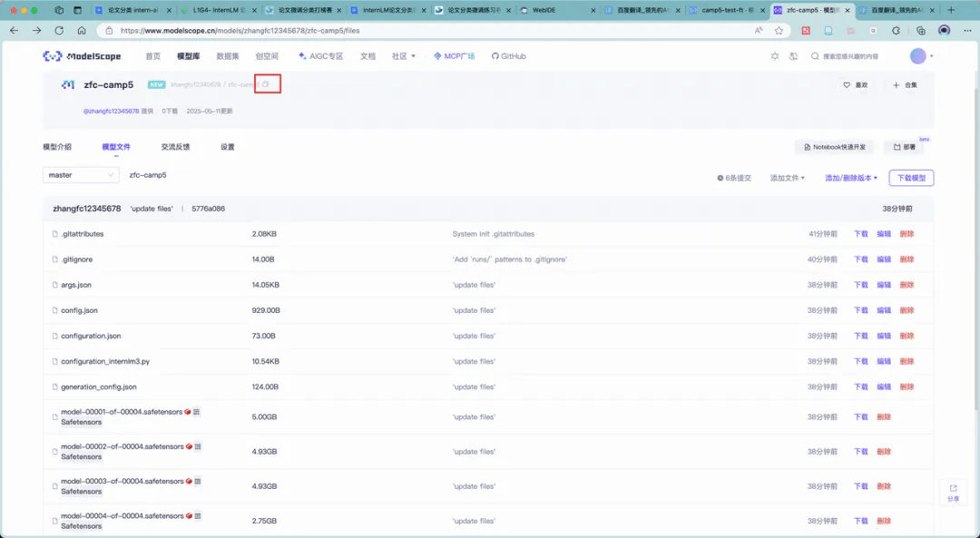
Task: Click 下载 for model-00001-of-00004.safetensors
Action: click(861, 416)
